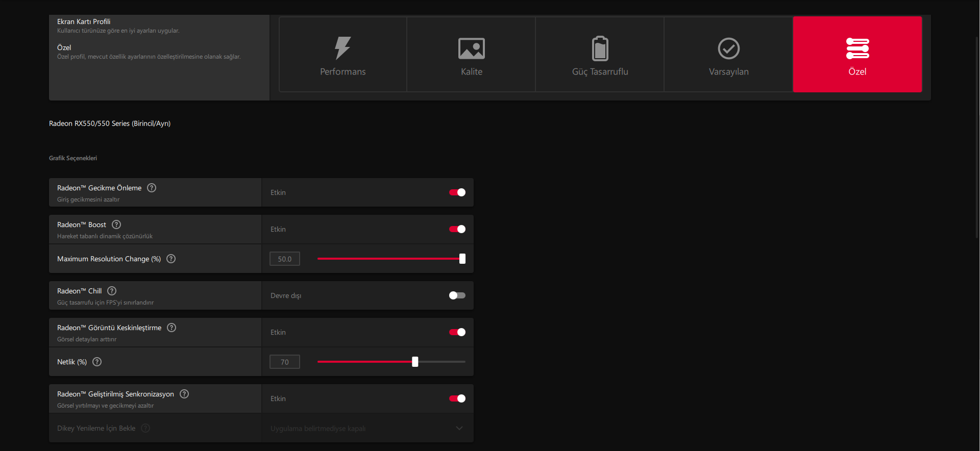Select the Kalite picture profile icon
This screenshot has width=980, height=451.
pyautogui.click(x=472, y=48)
